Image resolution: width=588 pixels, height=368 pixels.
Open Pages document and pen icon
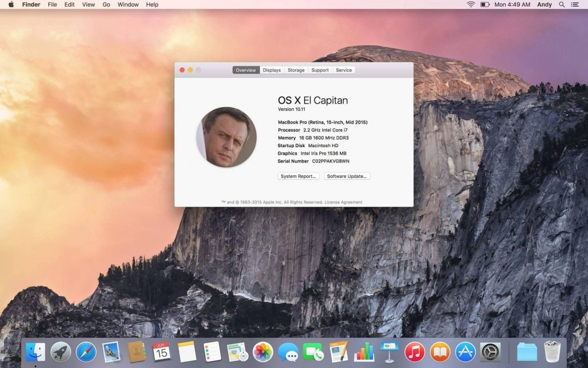click(x=339, y=352)
